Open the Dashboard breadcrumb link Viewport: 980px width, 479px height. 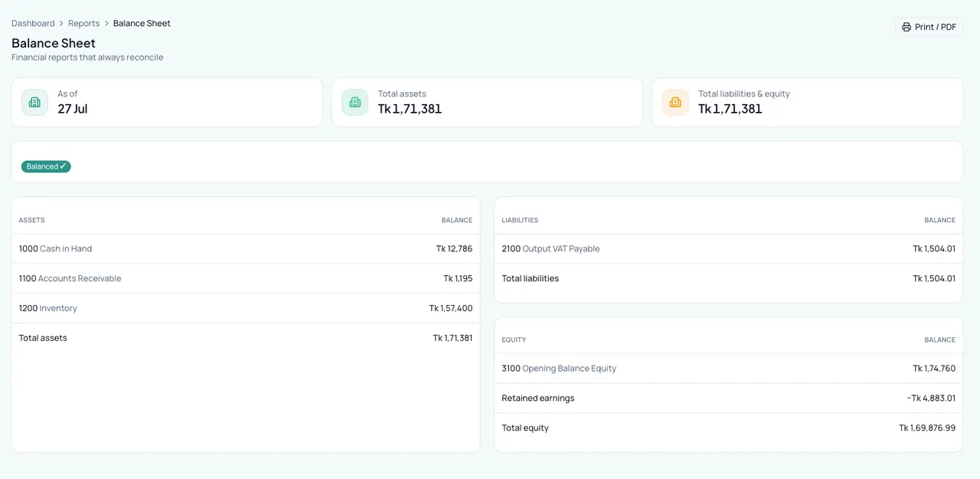33,23
